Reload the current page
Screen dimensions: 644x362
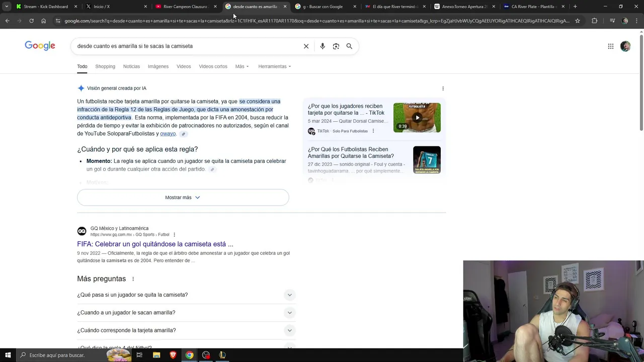(x=31, y=21)
